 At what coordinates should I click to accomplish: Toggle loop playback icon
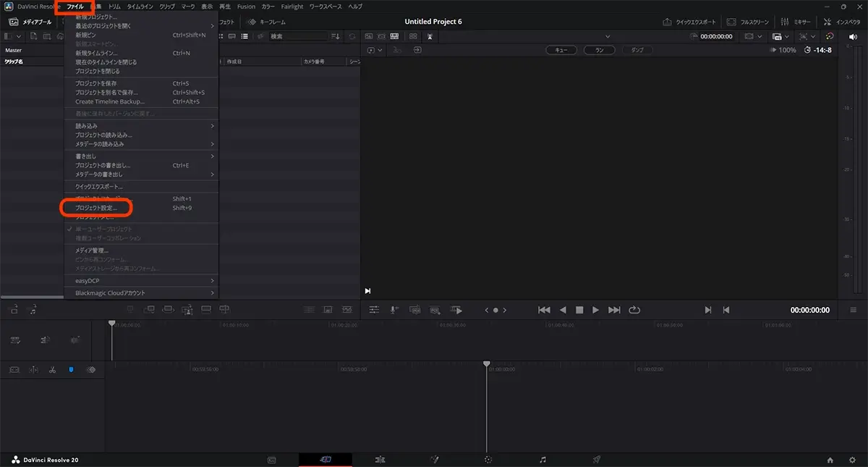point(634,310)
